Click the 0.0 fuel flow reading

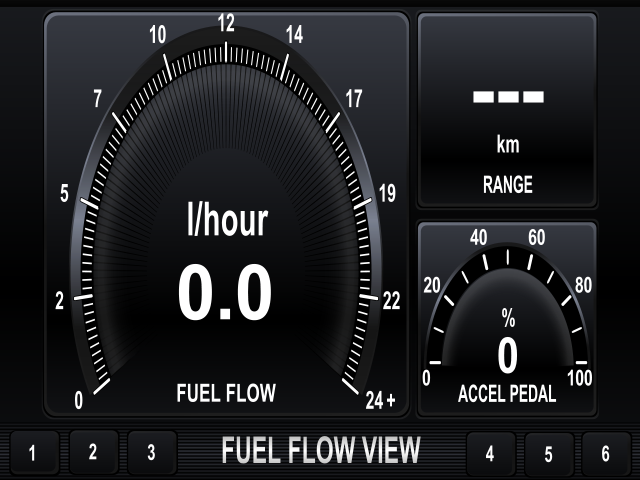click(225, 292)
